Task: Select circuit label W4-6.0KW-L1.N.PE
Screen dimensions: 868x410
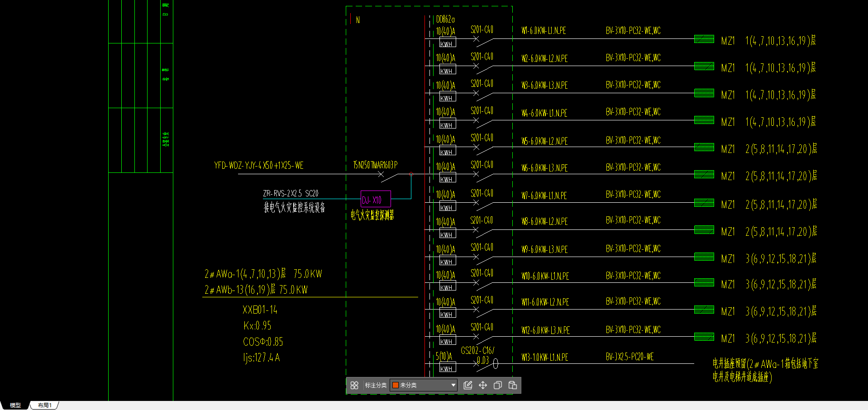Action: [544, 113]
